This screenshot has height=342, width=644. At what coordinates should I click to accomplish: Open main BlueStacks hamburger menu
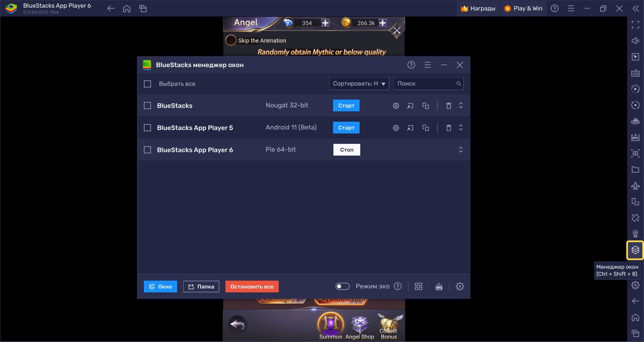point(571,9)
